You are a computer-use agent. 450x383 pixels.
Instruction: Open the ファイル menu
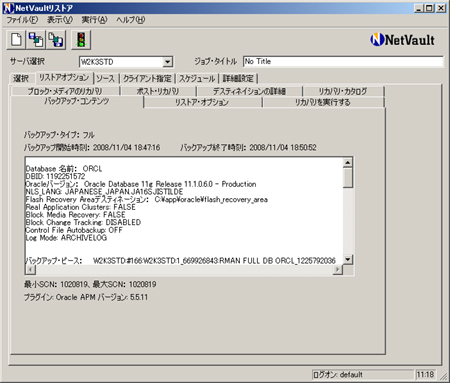22,20
